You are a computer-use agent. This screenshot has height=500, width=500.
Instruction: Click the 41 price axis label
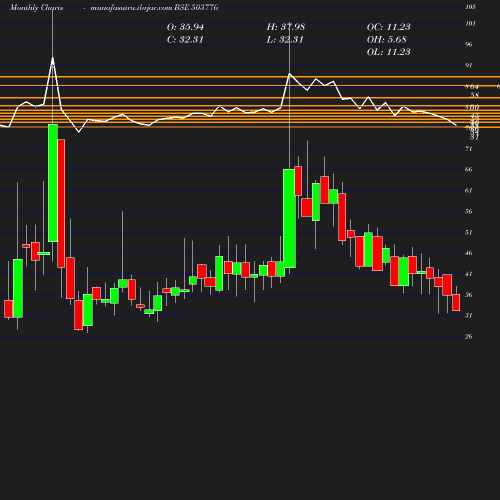pos(469,274)
